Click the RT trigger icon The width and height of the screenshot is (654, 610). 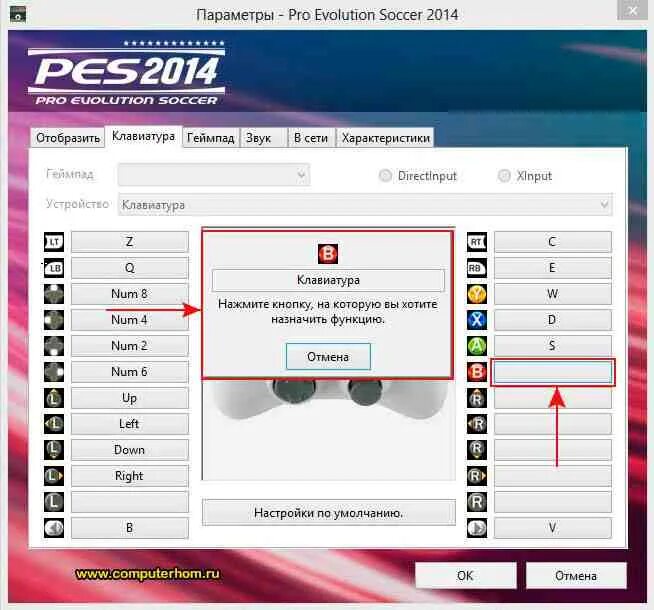[x=477, y=242]
